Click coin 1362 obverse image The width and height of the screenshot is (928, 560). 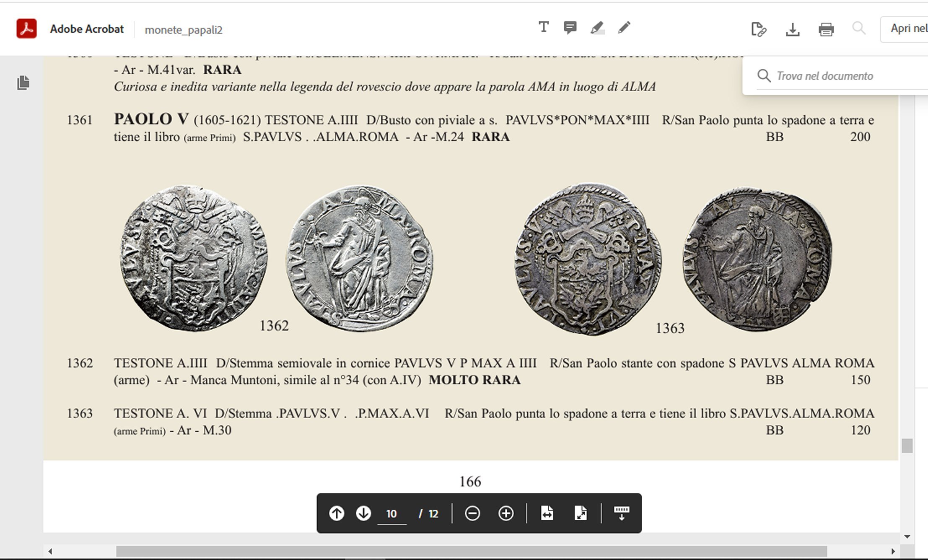[194, 258]
